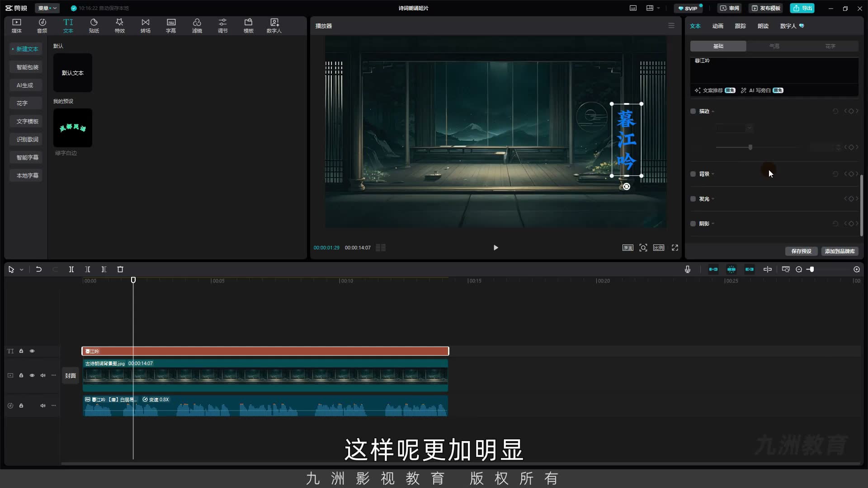
Task: Click the 原画 original quality icon in the player
Action: tap(628, 248)
